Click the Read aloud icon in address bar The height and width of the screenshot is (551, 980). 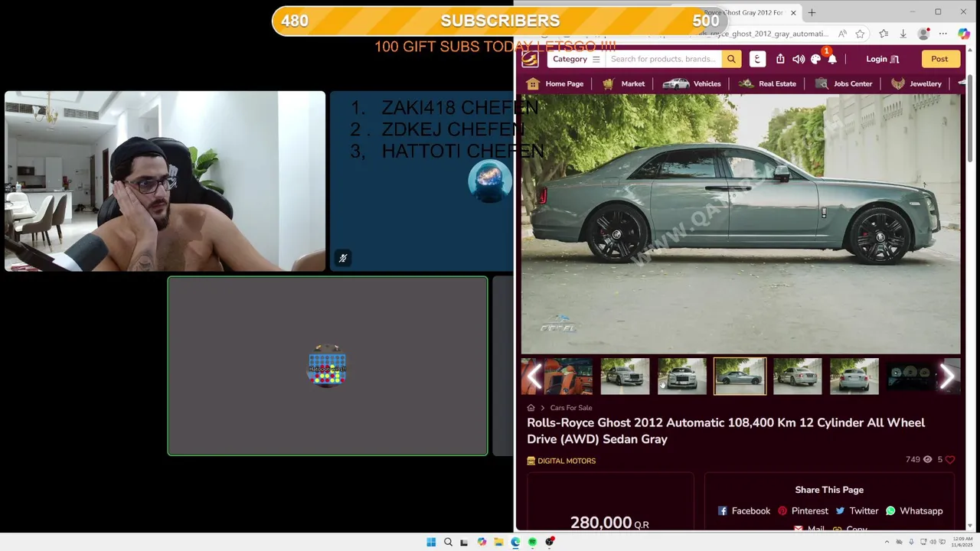pos(842,34)
